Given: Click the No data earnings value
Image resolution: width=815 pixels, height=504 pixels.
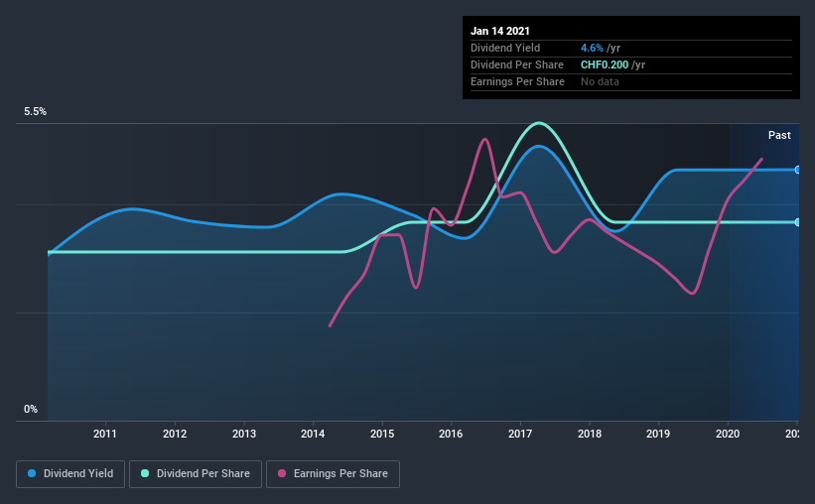Looking at the screenshot, I should [600, 81].
